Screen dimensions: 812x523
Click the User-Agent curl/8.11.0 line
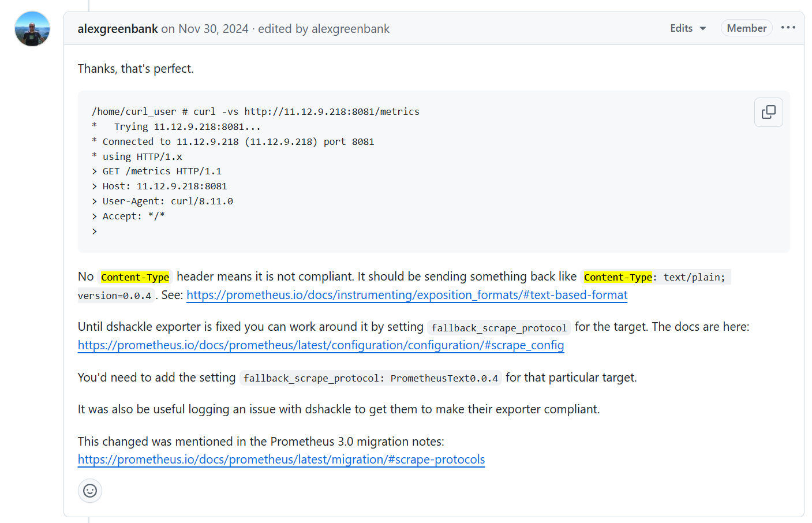click(x=162, y=201)
